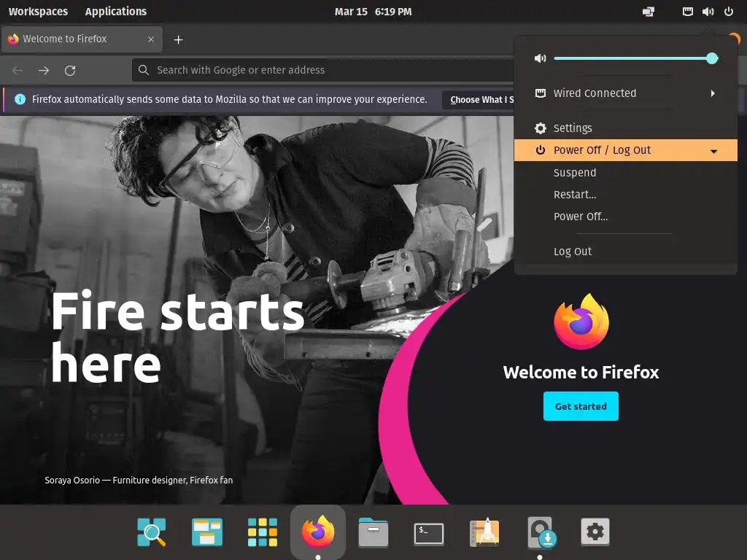The image size is (747, 560).
Task: Click the Soraya Osorio photo caption
Action: click(x=139, y=480)
